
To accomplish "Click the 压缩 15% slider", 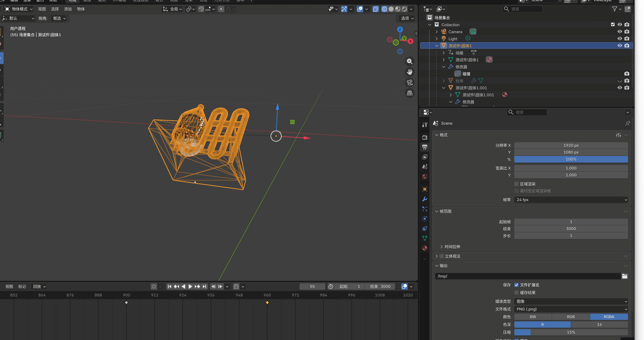I will 571,333.
